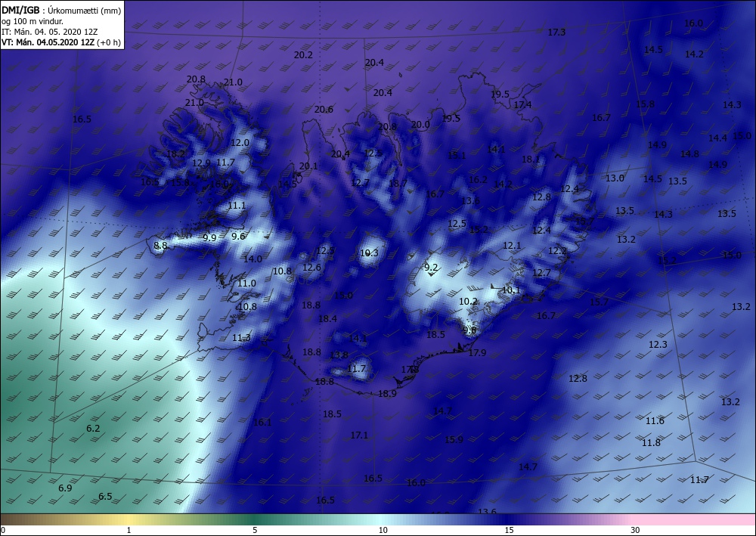Click the 8.8 value on the map
The image size is (756, 536).
point(160,246)
